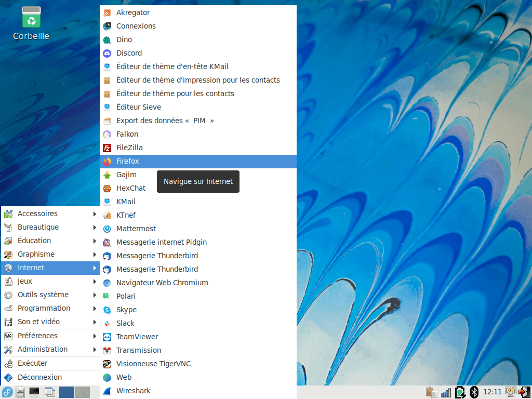Select the highlighted Internet category
Screen dimensions: 532x399
tap(50, 268)
